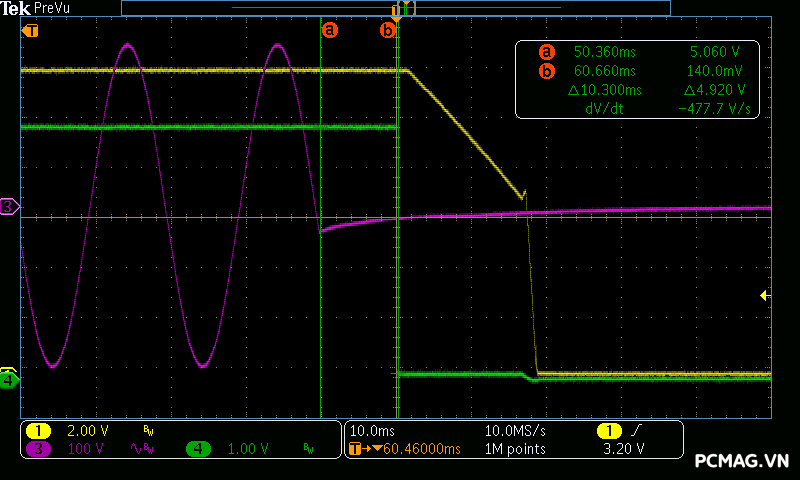Image resolution: width=800 pixels, height=480 pixels.
Task: Click the trigger source channel 1 badge
Action: point(608,430)
